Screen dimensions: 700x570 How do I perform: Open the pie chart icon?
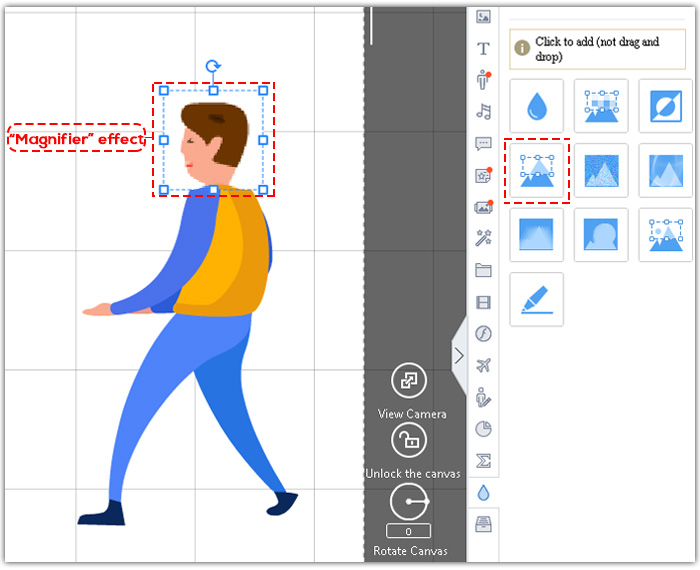click(483, 429)
